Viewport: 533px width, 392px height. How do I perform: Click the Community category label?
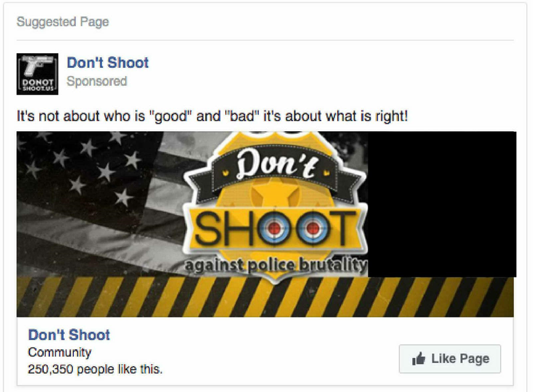coord(59,352)
